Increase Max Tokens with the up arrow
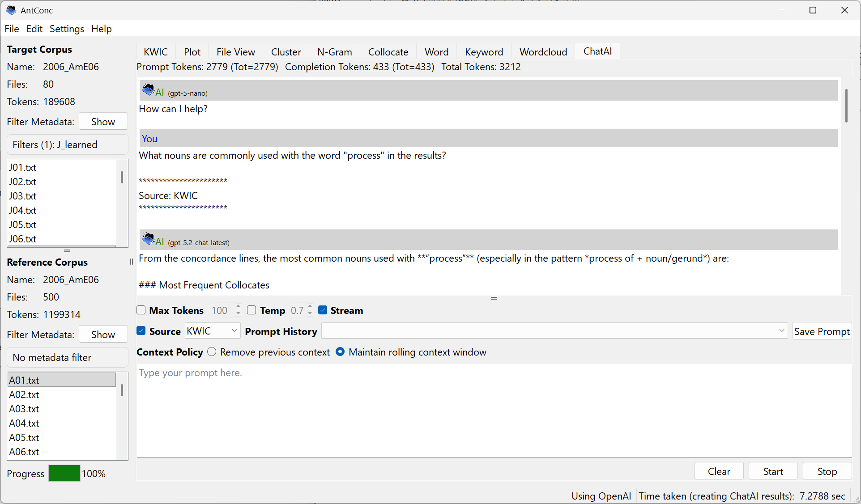 tap(238, 307)
